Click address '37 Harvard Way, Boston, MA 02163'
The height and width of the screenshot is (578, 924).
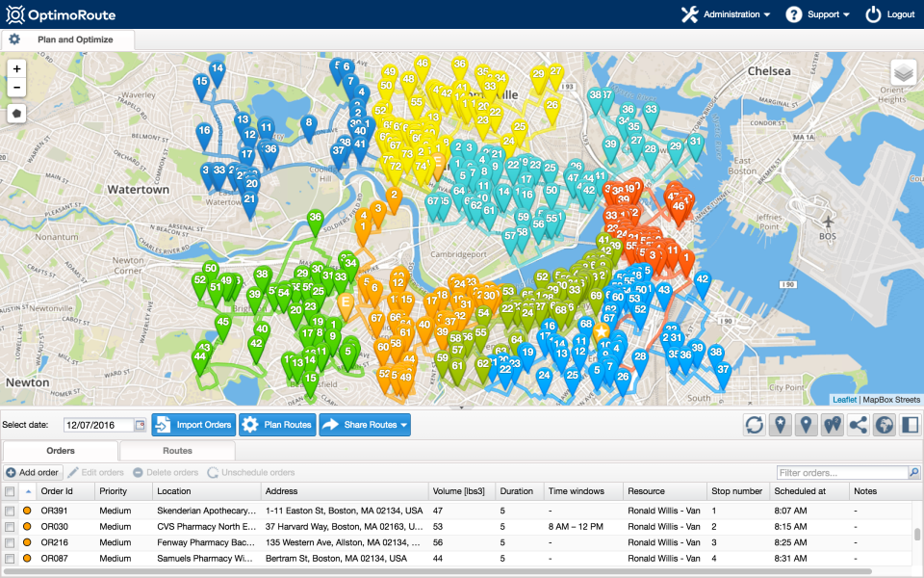point(344,527)
